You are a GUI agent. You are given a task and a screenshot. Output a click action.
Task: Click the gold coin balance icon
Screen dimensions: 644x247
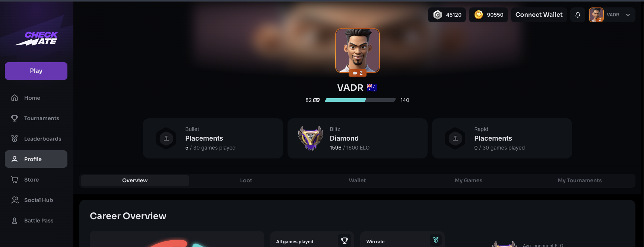[479, 15]
